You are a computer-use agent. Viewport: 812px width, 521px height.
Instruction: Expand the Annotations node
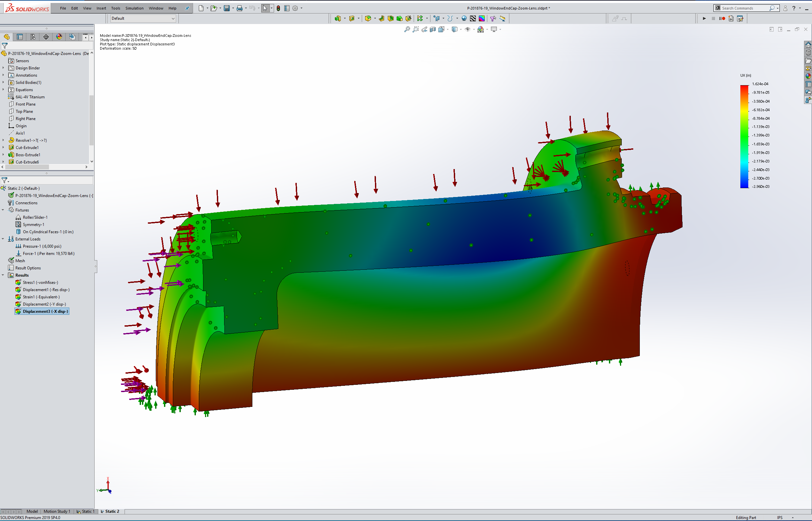3,75
